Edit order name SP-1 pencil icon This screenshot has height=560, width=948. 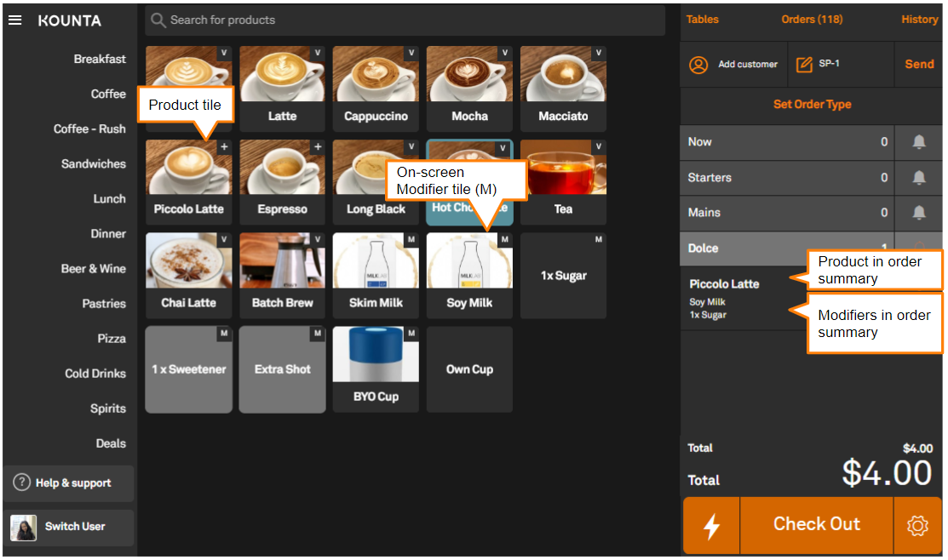coord(803,65)
